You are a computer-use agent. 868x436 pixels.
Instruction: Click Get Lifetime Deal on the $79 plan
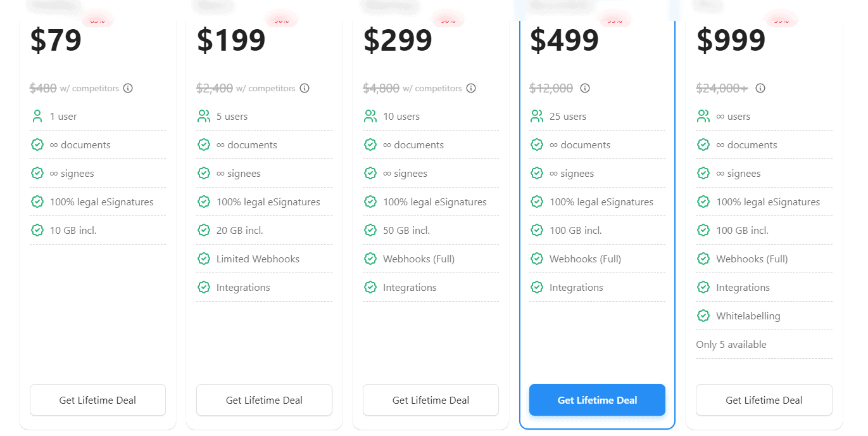[x=97, y=400]
